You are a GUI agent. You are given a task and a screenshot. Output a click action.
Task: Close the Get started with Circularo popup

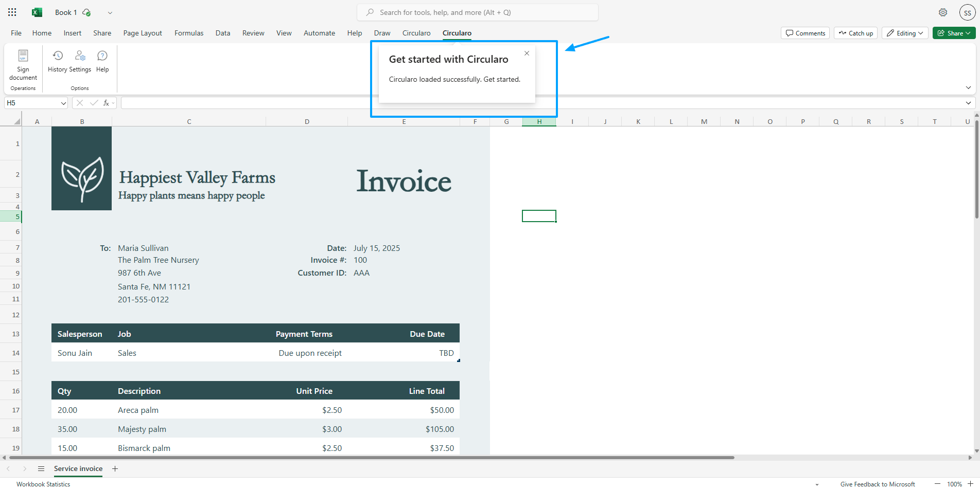click(527, 53)
